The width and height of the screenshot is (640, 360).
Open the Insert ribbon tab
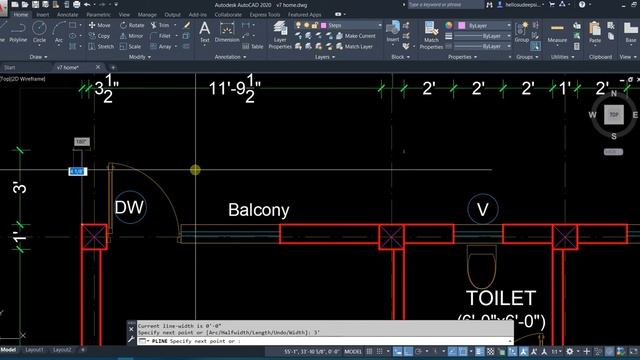click(x=42, y=15)
